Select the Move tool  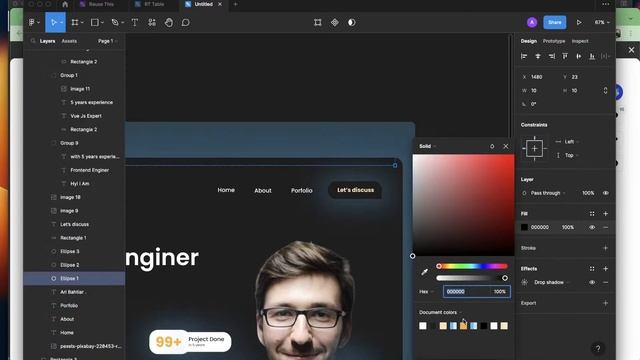pyautogui.click(x=53, y=22)
